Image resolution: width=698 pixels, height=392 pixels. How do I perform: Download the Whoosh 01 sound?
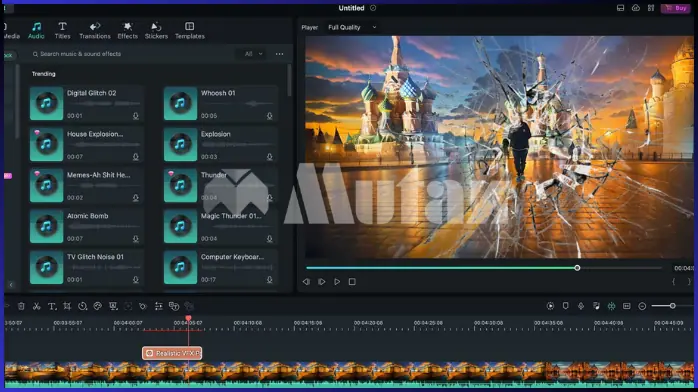(270, 116)
